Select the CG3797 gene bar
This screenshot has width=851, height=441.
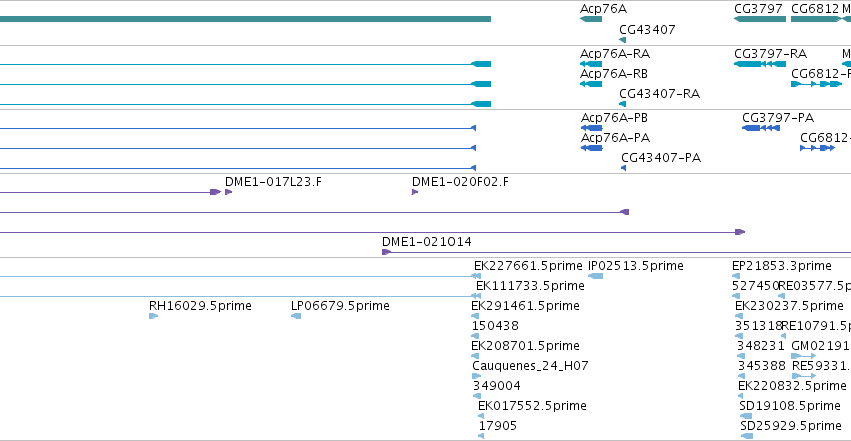tap(760, 19)
